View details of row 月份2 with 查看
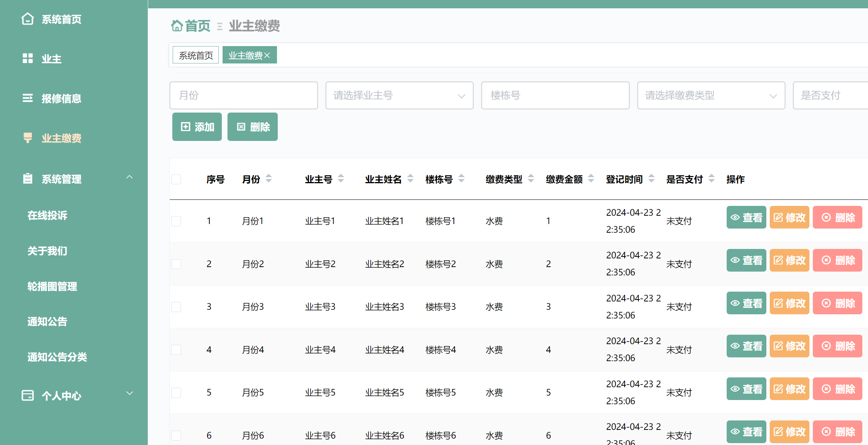This screenshot has height=445, width=868. click(x=746, y=260)
